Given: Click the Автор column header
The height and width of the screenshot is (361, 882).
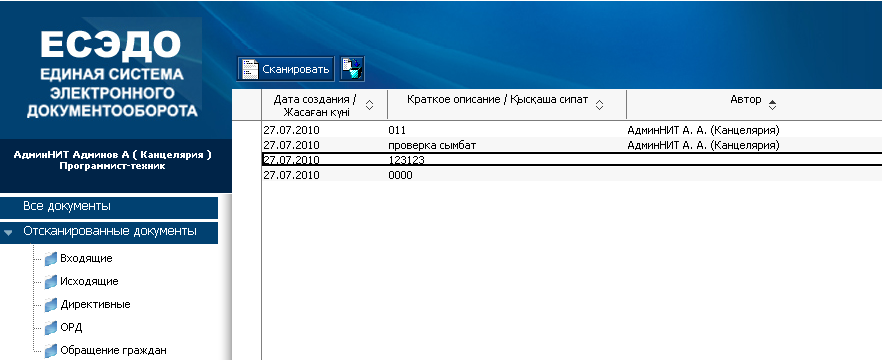Looking at the screenshot, I should coord(754,105).
